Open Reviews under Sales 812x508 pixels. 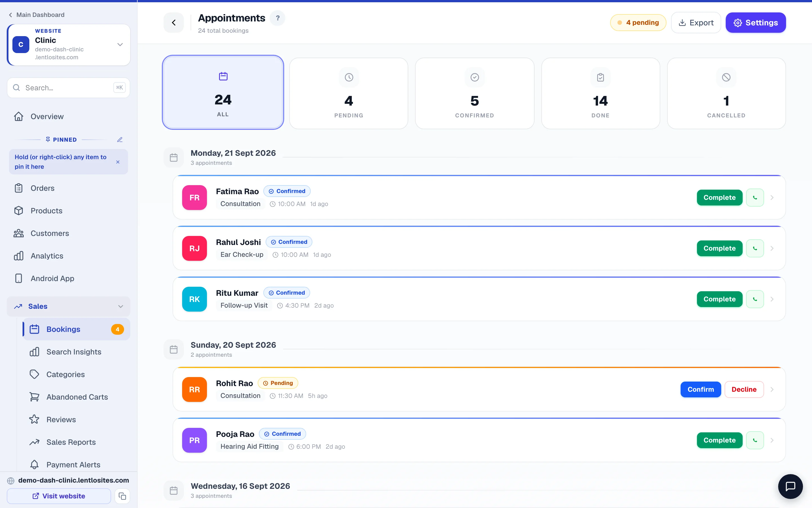(x=76, y=419)
